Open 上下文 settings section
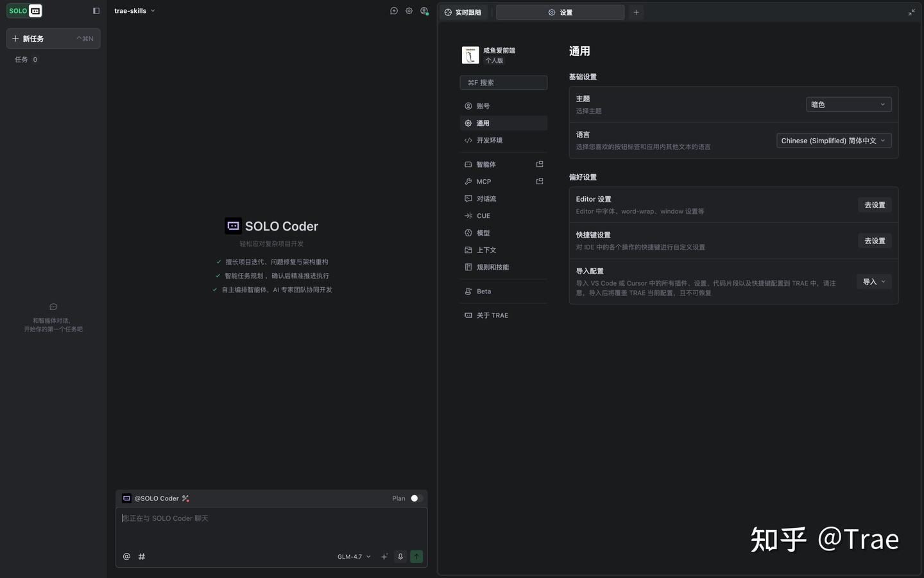This screenshot has height=578, width=924. pyautogui.click(x=504, y=250)
